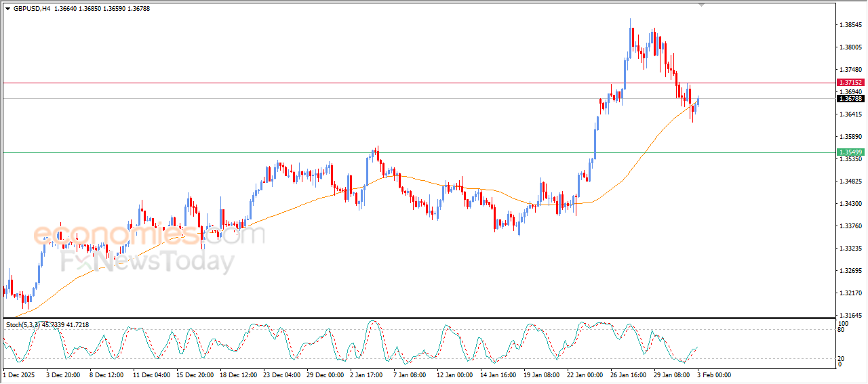This screenshot has height=384, width=868.
Task: Click the 1.35890 price axis label
Action: click(x=850, y=137)
